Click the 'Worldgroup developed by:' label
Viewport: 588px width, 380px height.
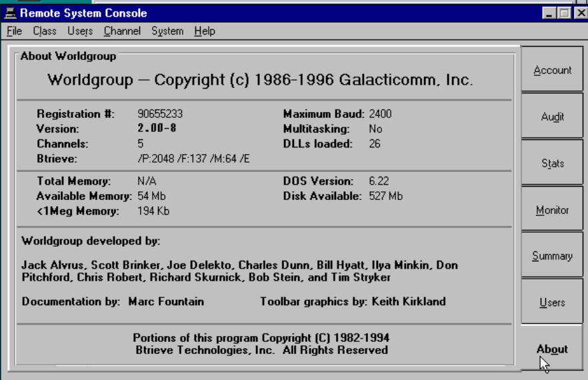pyautogui.click(x=91, y=241)
